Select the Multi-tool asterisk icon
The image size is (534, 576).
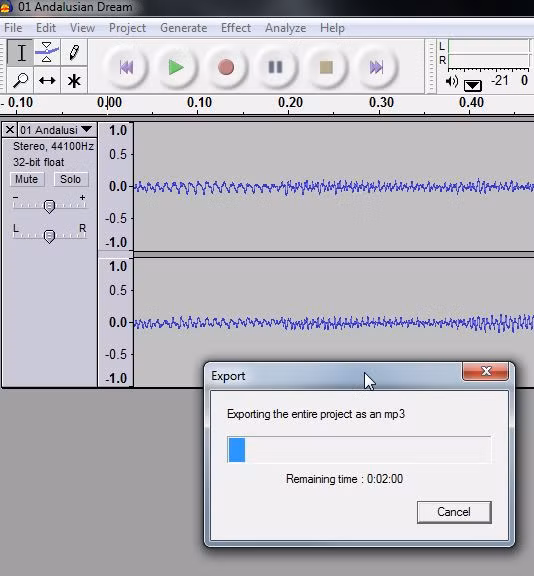pos(74,80)
